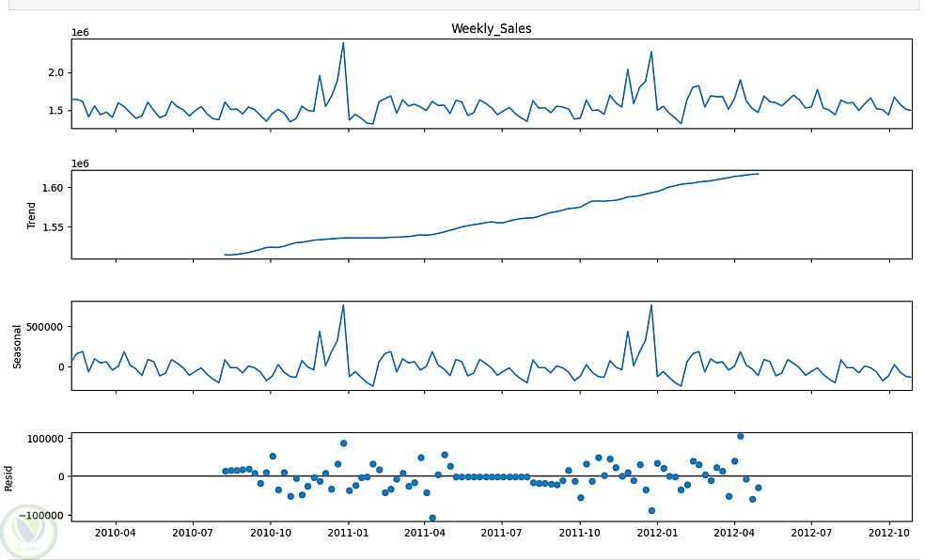The width and height of the screenshot is (940, 560).
Task: Click the Trend axis label
Action: (31, 215)
